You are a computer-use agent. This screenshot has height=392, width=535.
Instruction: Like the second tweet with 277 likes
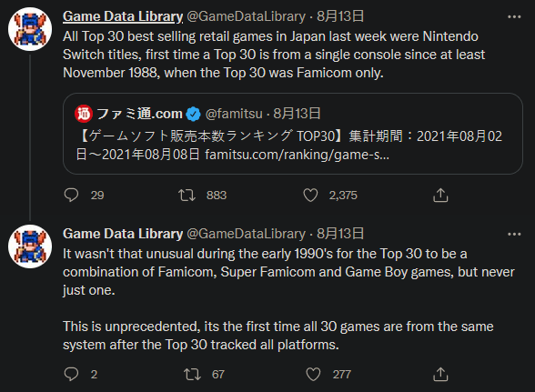point(313,374)
